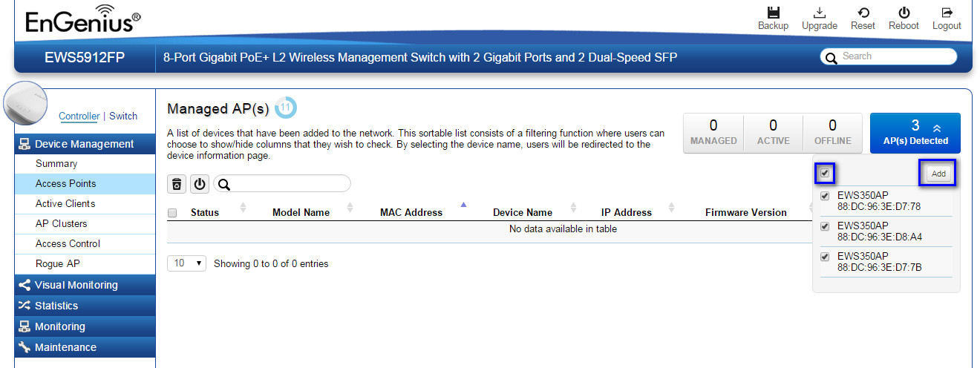
Task: Click the Reboot power icon in header
Action: click(x=904, y=13)
